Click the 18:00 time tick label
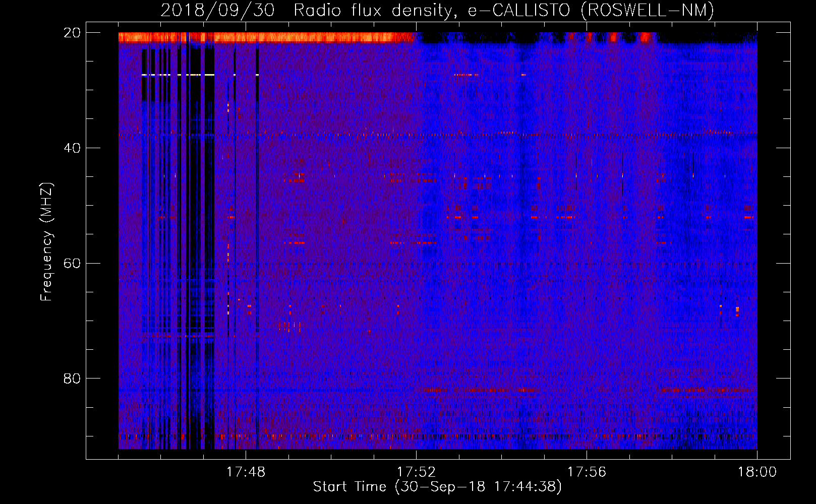 pos(757,472)
